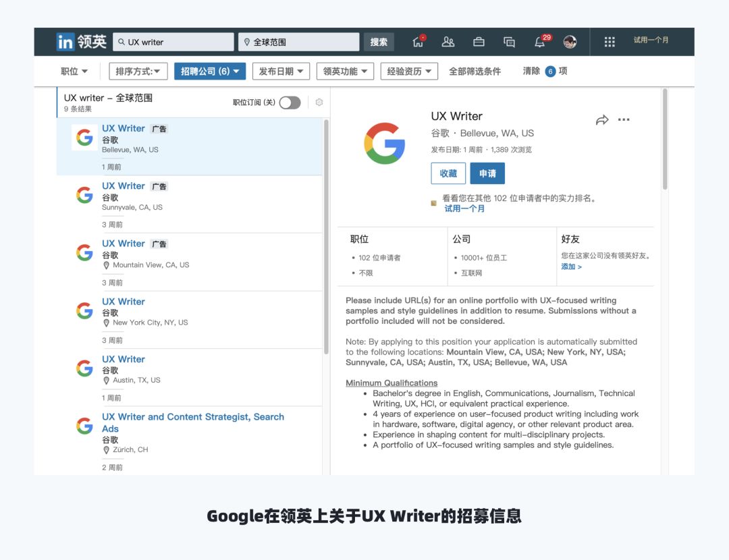Open the messaging chat icon
The width and height of the screenshot is (729, 560).
pyautogui.click(x=509, y=42)
